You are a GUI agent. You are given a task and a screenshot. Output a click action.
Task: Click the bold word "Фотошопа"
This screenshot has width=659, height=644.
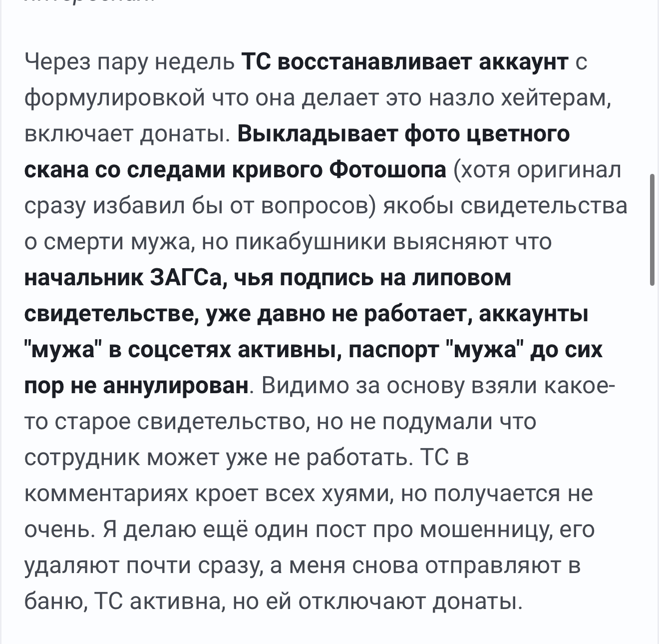point(388,170)
